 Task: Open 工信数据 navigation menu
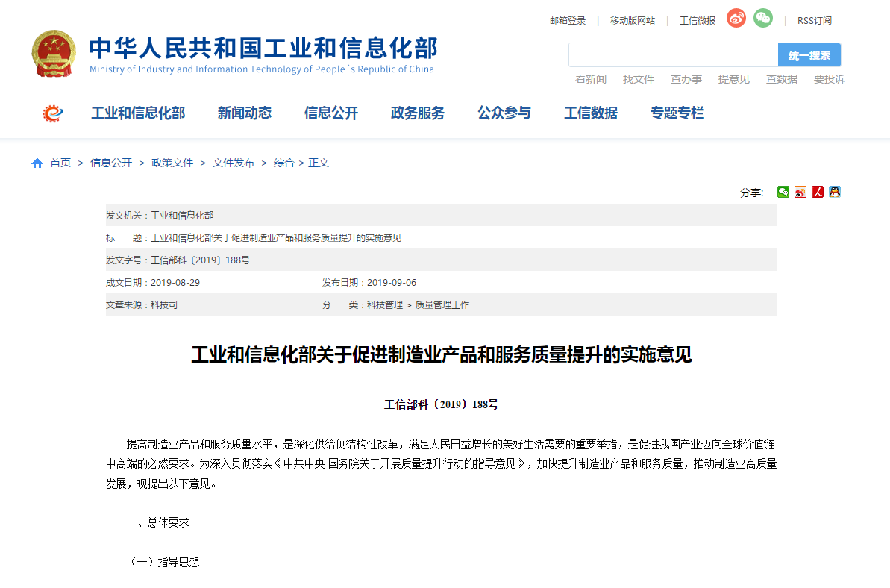(591, 113)
